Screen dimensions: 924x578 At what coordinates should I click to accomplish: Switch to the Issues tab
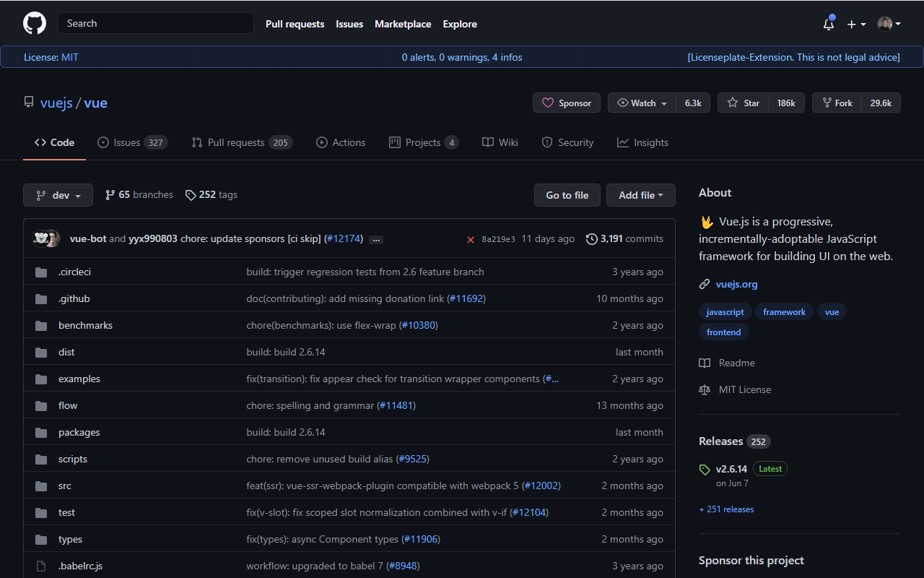pyautogui.click(x=133, y=142)
